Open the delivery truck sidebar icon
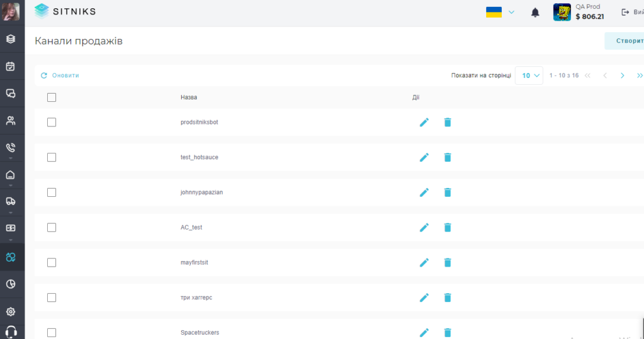This screenshot has width=644, height=339. (11, 201)
